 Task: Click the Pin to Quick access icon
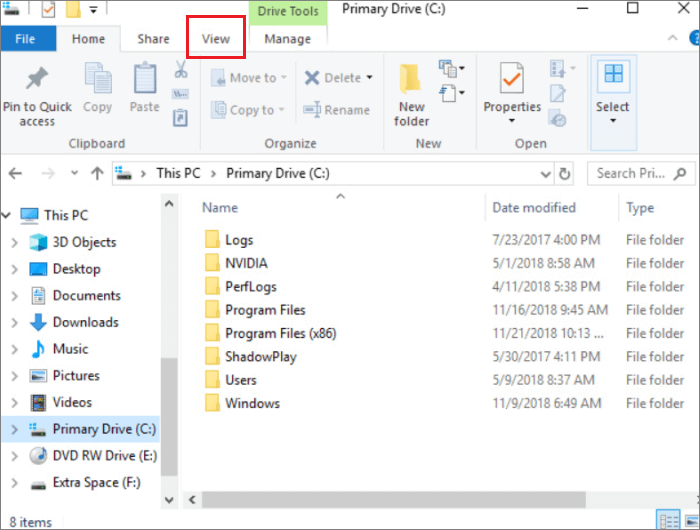pyautogui.click(x=37, y=79)
